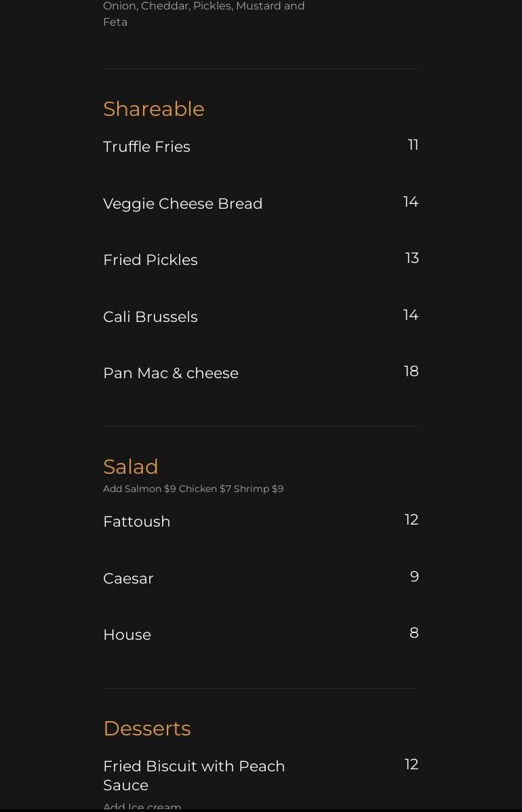Select Veggie Cheese Bread item
This screenshot has height=812, width=522.
click(x=182, y=203)
